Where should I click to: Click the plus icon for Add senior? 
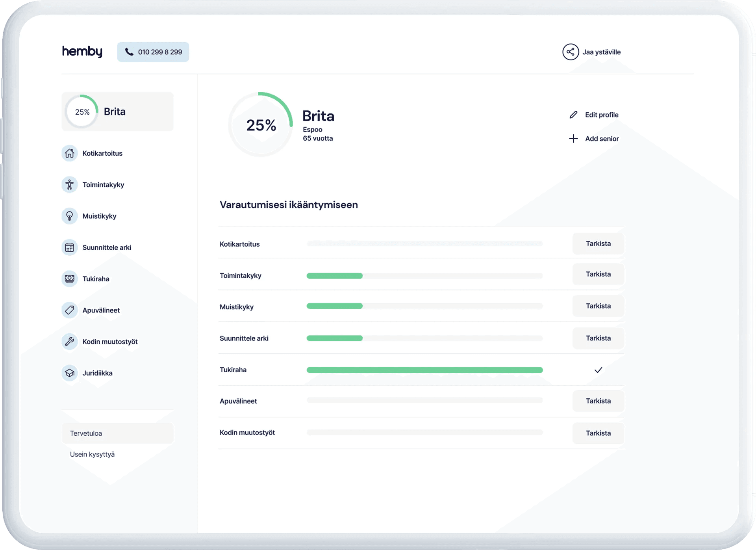pos(573,138)
